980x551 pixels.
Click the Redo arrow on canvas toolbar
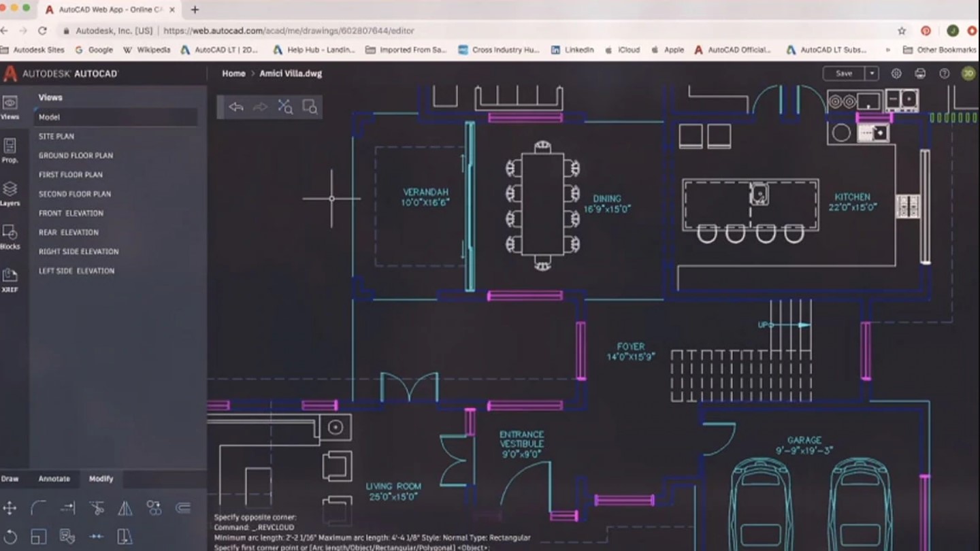click(259, 107)
